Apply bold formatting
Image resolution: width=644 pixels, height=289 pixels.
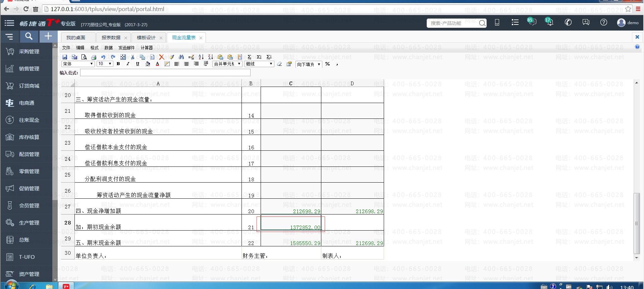(x=118, y=64)
